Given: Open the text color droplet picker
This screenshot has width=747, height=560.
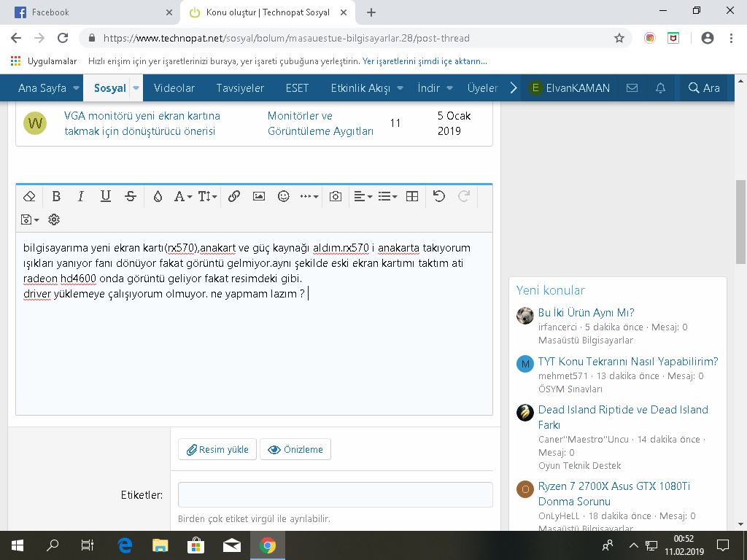Looking at the screenshot, I should click(158, 196).
